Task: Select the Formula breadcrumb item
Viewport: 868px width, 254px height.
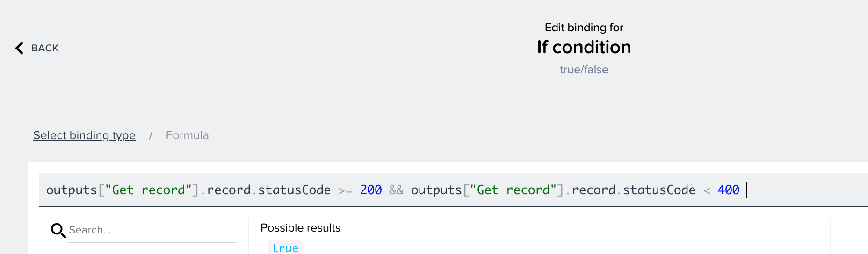Action: point(187,135)
